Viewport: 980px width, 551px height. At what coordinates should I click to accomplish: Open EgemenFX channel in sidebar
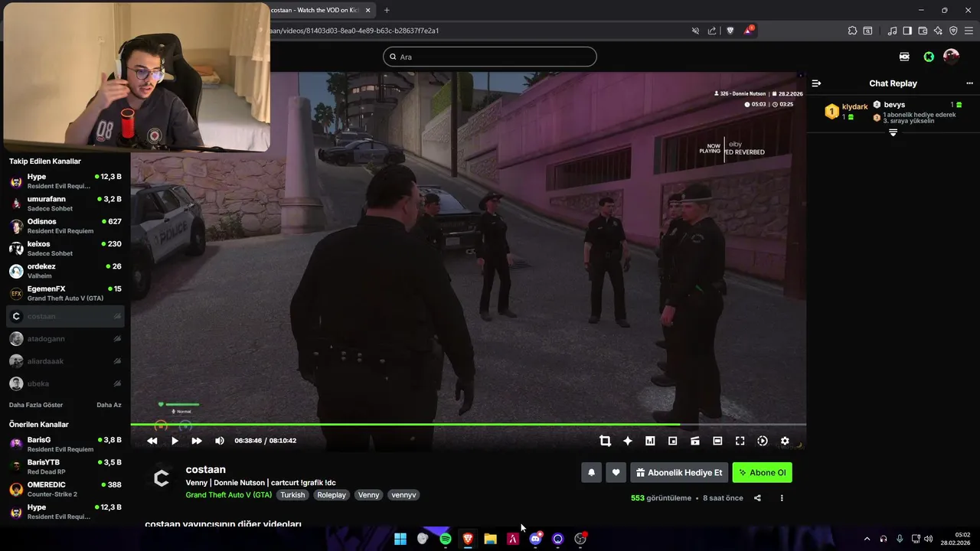pos(65,293)
